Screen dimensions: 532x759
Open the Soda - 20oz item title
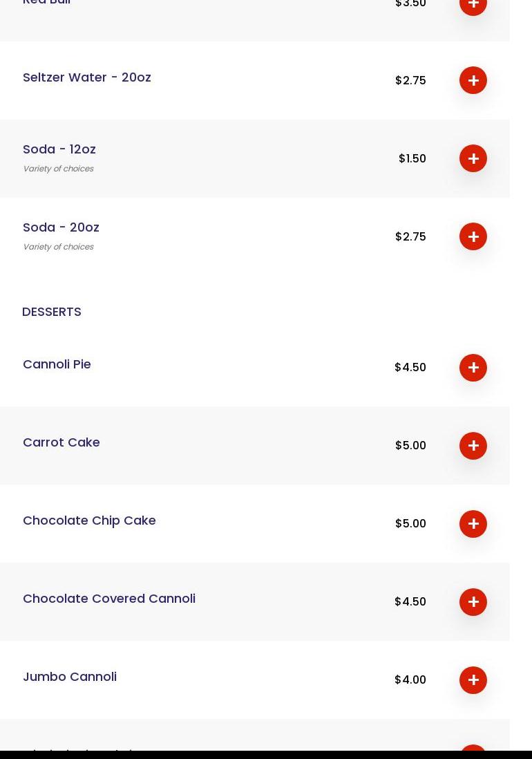[61, 227]
